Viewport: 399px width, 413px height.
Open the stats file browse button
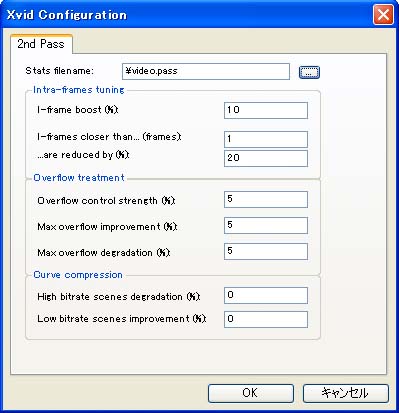coord(309,72)
